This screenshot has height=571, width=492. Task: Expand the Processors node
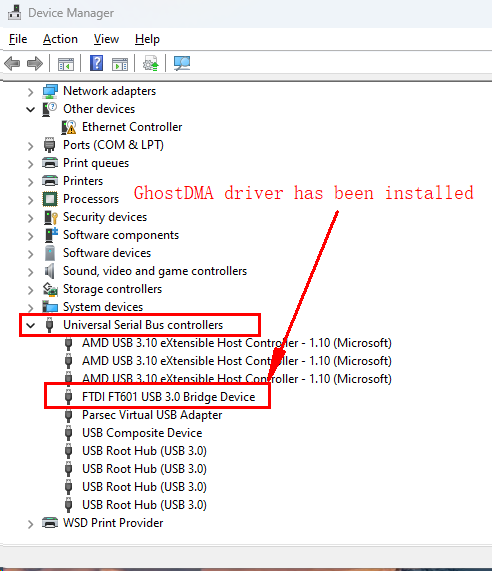point(31,200)
